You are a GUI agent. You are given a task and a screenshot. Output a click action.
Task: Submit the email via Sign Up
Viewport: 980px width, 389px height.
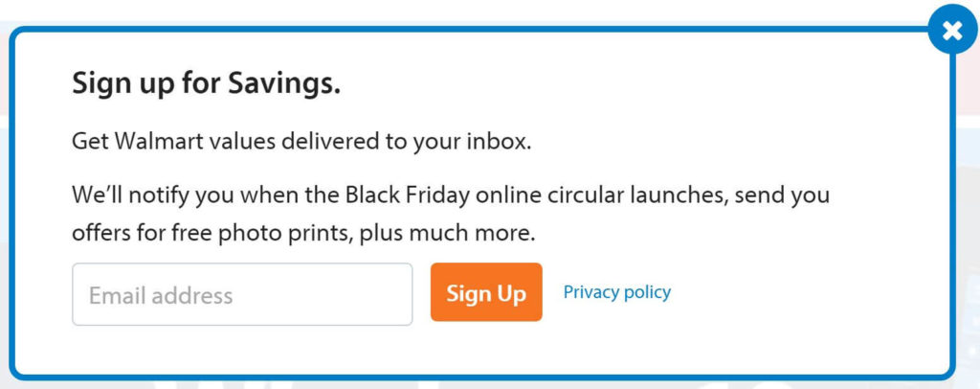click(486, 292)
